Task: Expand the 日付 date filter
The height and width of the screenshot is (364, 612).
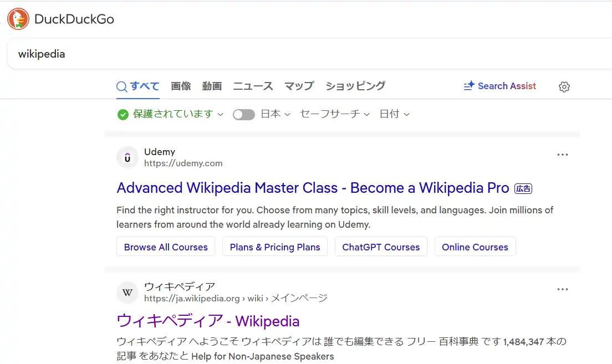Action: tap(394, 114)
